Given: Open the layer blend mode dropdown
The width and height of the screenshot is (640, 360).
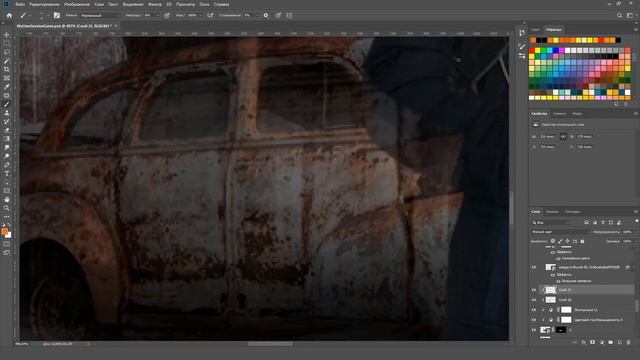Looking at the screenshot, I should pos(560,232).
